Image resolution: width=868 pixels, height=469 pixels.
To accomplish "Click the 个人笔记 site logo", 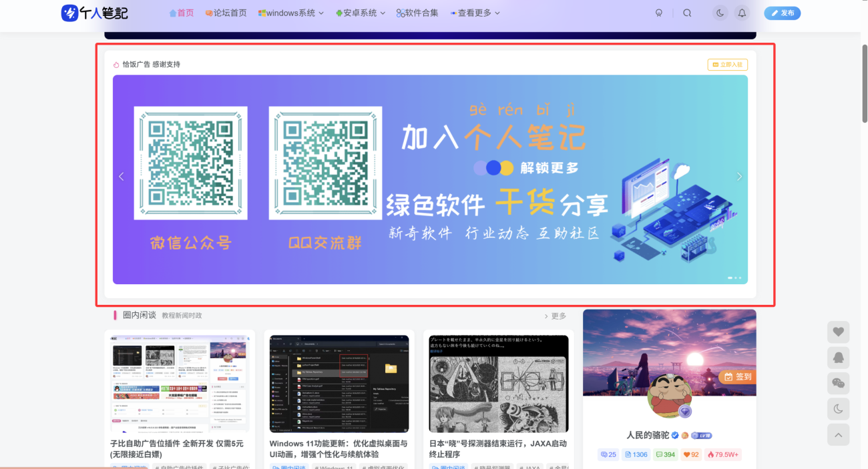I will [x=93, y=13].
